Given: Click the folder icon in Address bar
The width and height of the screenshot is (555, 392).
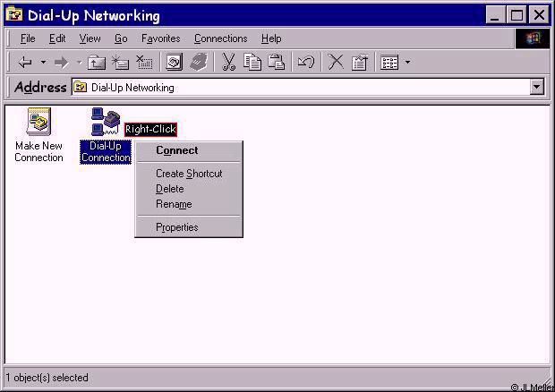Looking at the screenshot, I should [x=81, y=87].
